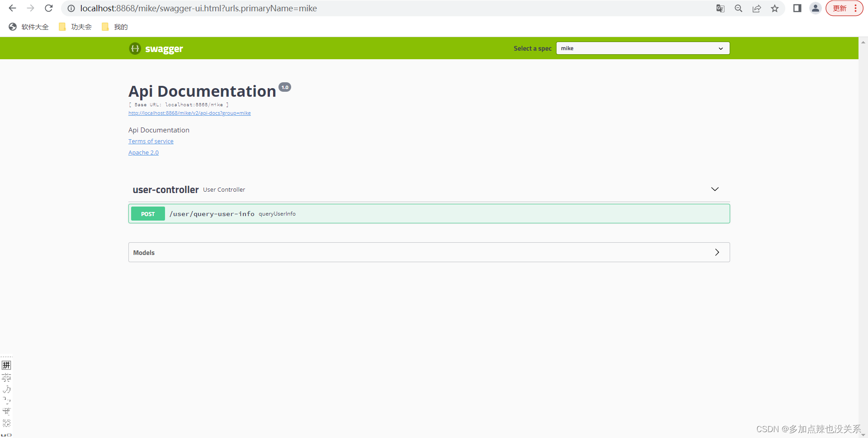Click the Models chevron arrow

717,252
